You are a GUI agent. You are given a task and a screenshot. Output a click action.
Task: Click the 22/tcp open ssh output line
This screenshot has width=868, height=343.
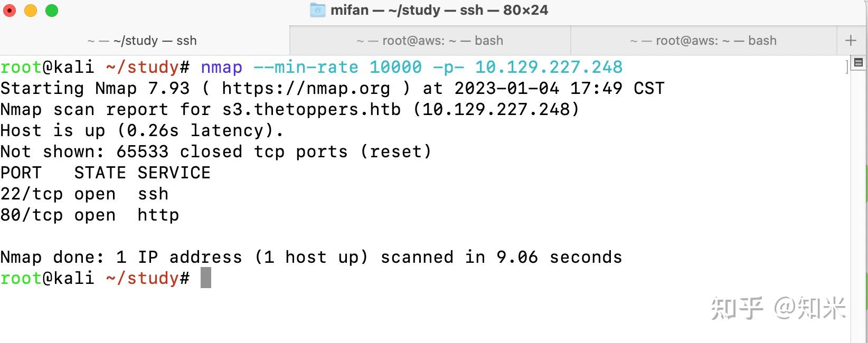84,194
